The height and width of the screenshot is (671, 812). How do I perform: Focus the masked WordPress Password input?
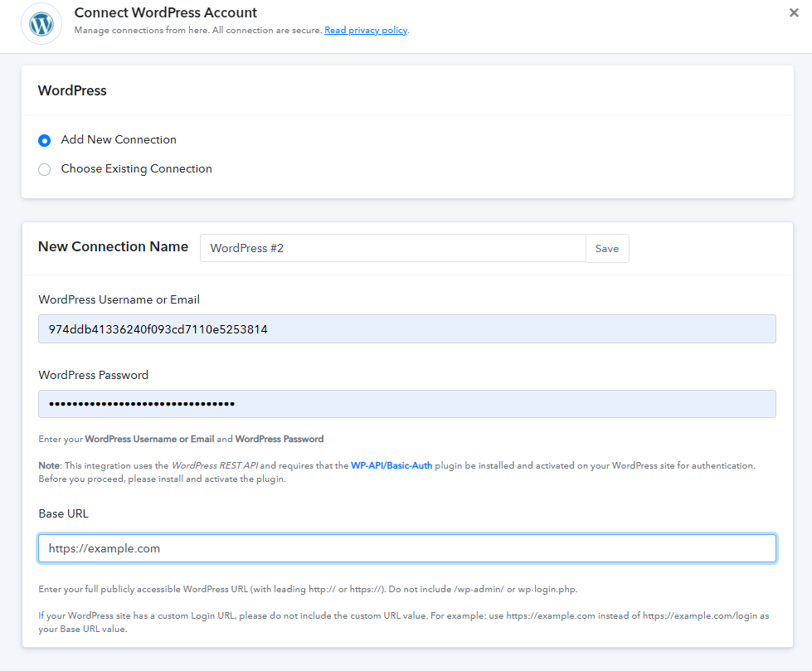[406, 404]
